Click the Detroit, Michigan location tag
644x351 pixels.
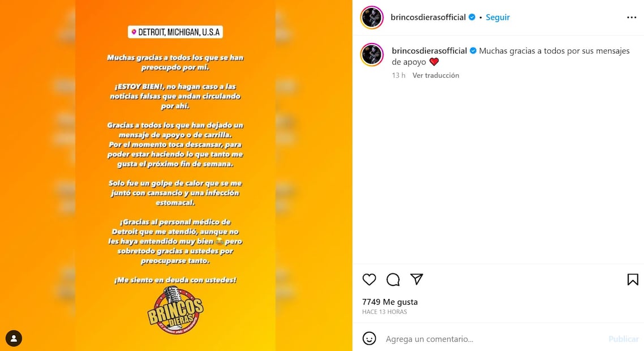click(x=175, y=32)
